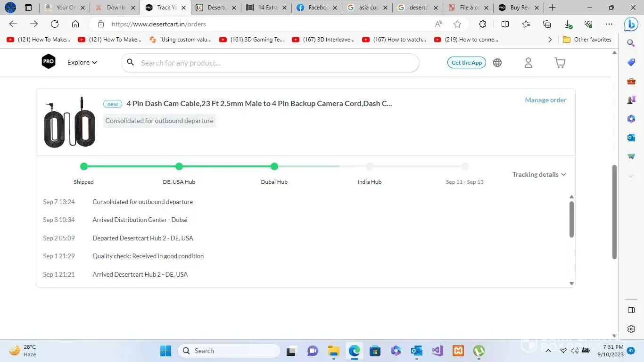The height and width of the screenshot is (362, 644).
Task: Open Edge Settings and more menu
Action: pyautogui.click(x=609, y=24)
